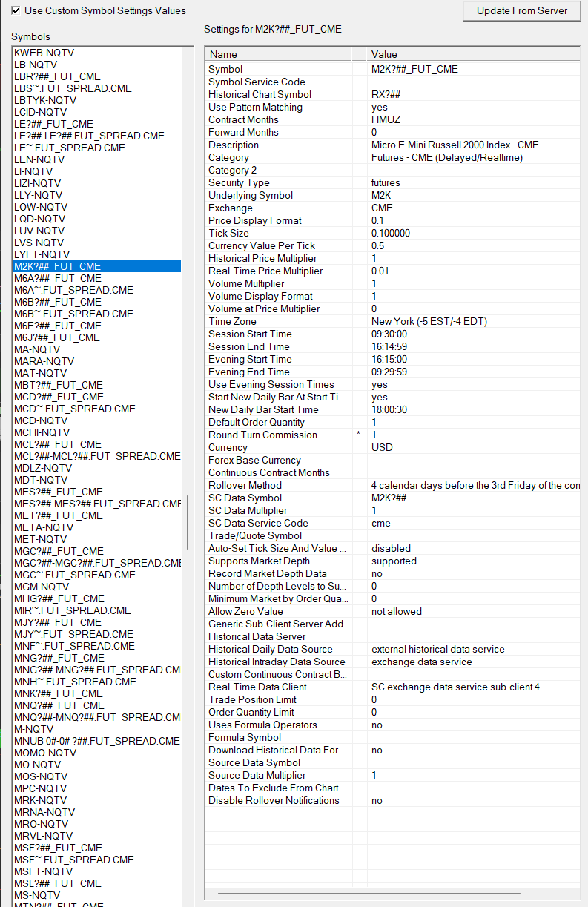Select MBT?##_FUT_CME symbol
Screen dimensions: 588x907
[x=59, y=385]
